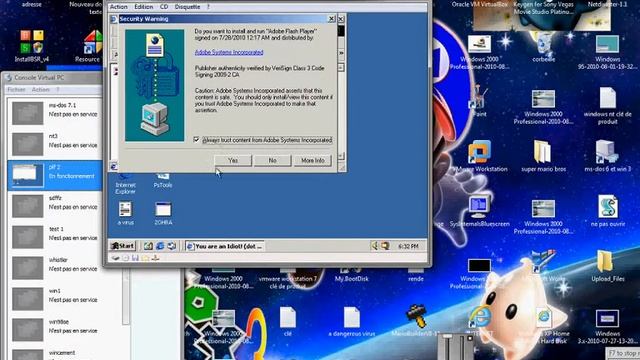Select the wincement virtual machine

point(54,353)
